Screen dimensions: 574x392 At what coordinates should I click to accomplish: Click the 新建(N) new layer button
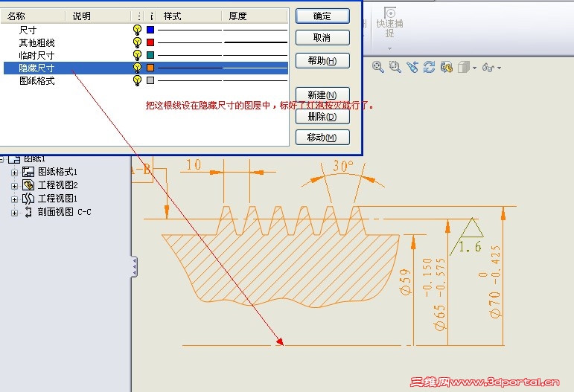pyautogui.click(x=322, y=94)
